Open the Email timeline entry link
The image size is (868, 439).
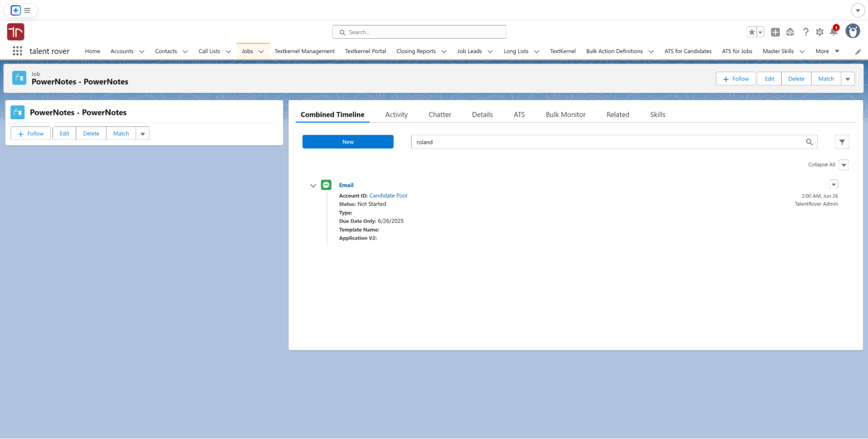(346, 185)
